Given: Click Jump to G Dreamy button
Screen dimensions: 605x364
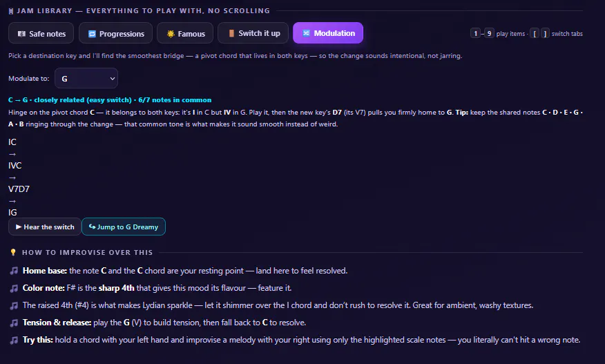Looking at the screenshot, I should tap(124, 227).
